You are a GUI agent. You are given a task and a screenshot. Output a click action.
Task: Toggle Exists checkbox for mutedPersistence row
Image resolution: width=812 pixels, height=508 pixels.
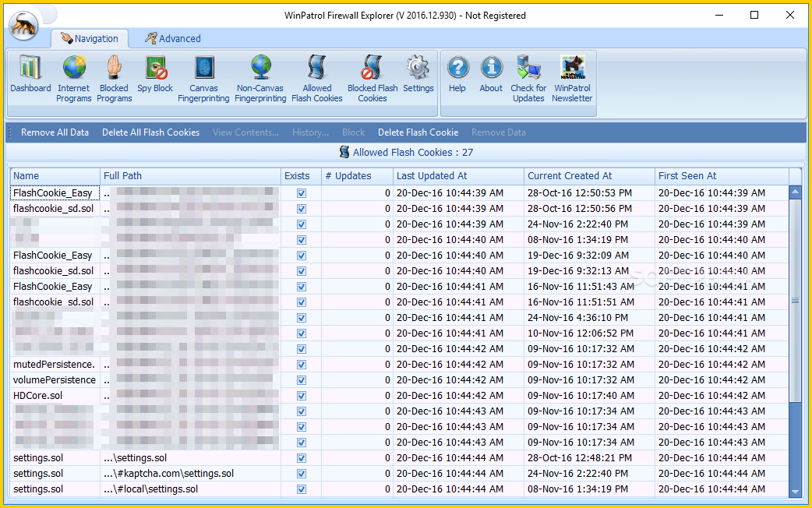(302, 365)
